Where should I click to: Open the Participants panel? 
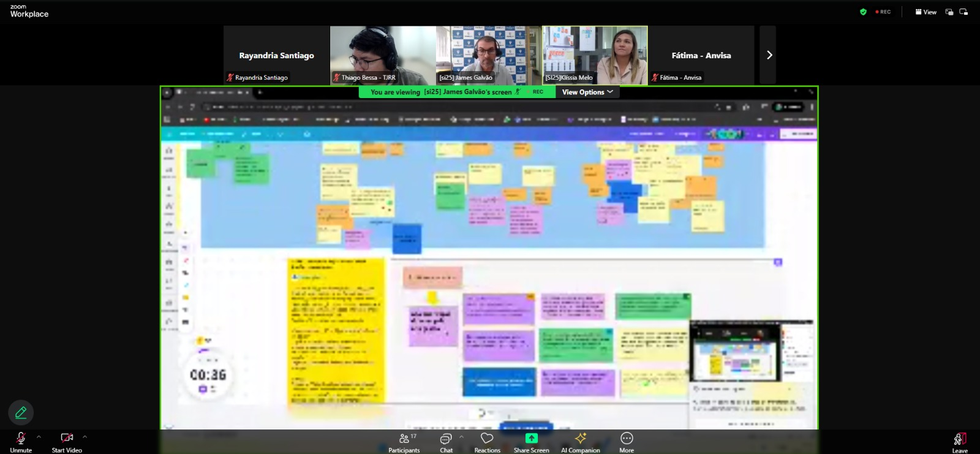(404, 441)
